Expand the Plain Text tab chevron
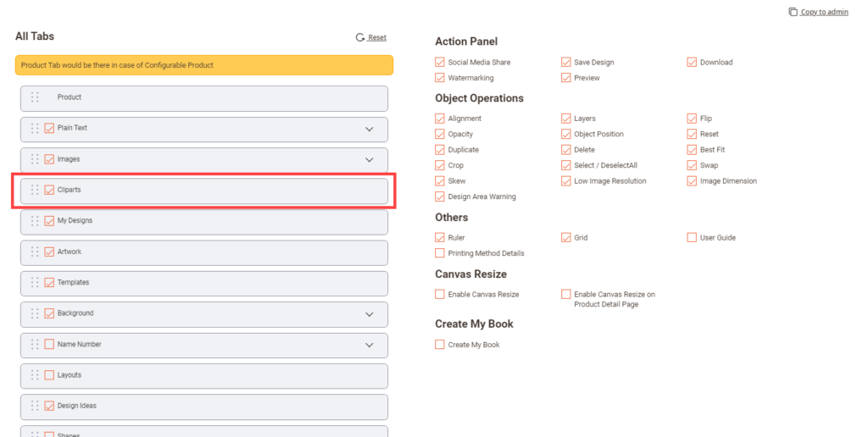The width and height of the screenshot is (868, 437). (369, 129)
